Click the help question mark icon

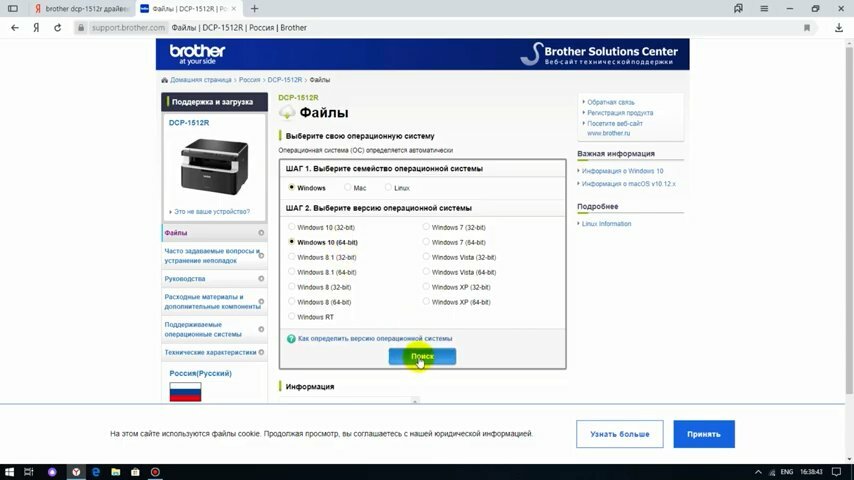pos(291,339)
